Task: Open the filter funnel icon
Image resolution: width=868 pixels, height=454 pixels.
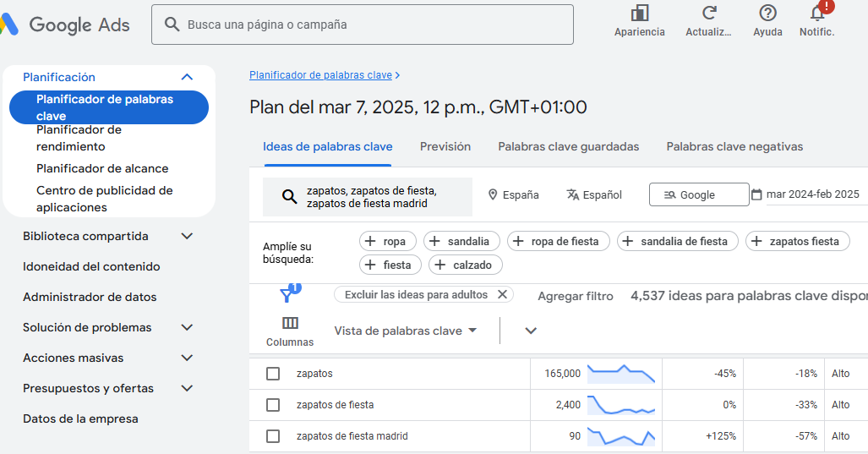Action: (x=287, y=295)
